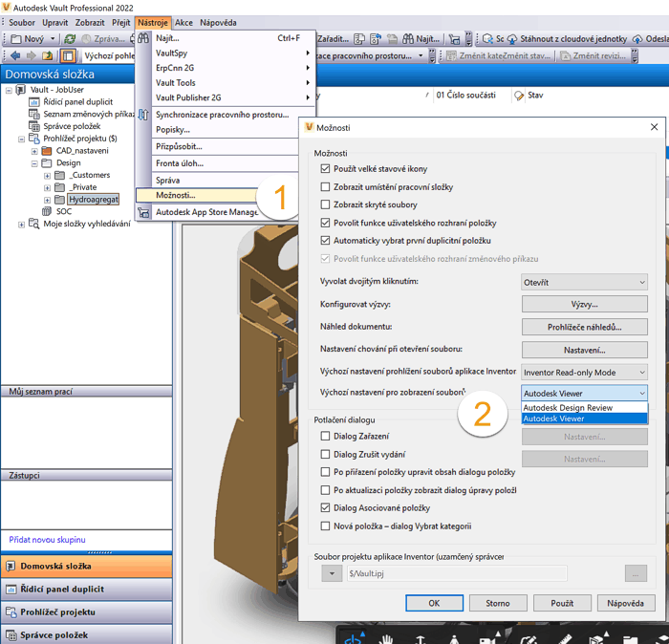Expand Moje složky vyhledávání node
Viewport: 669px width, 644px height.
pyautogui.click(x=21, y=225)
